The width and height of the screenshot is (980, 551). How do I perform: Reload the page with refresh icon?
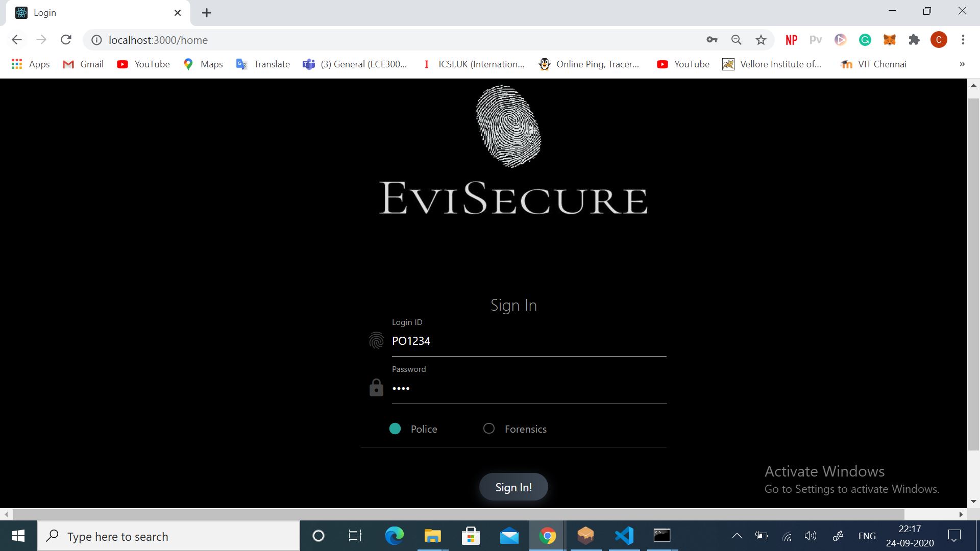[66, 40]
